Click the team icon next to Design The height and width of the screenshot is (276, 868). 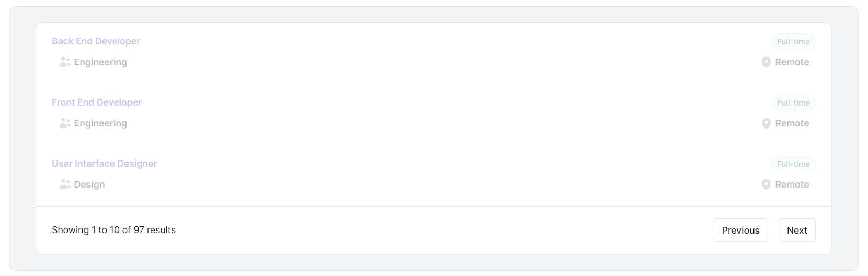click(x=65, y=185)
